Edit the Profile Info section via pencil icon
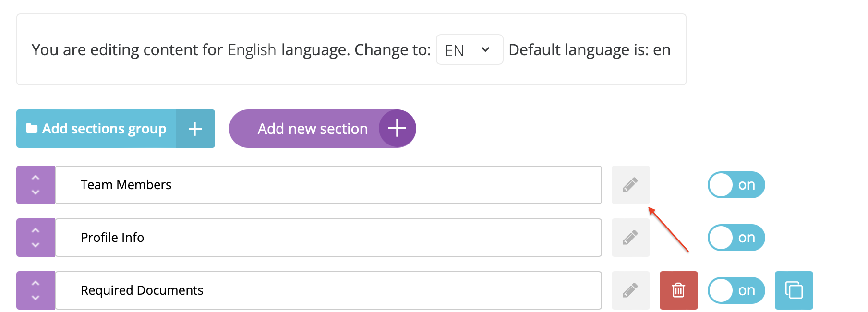 pyautogui.click(x=630, y=238)
